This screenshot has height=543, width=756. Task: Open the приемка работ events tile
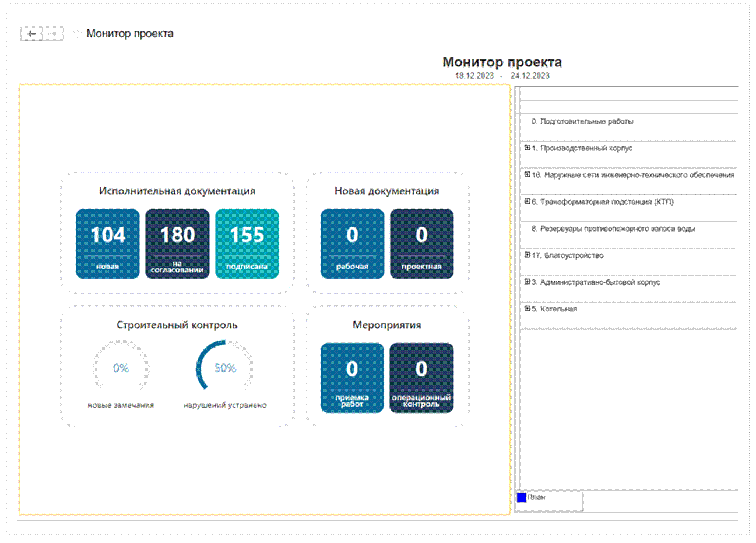click(x=352, y=378)
